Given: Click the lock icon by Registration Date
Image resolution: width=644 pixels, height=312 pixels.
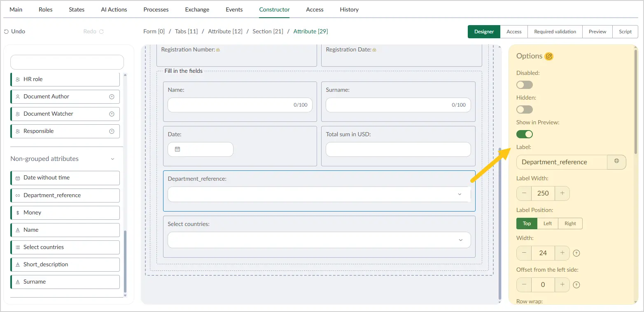Looking at the screenshot, I should tap(374, 50).
